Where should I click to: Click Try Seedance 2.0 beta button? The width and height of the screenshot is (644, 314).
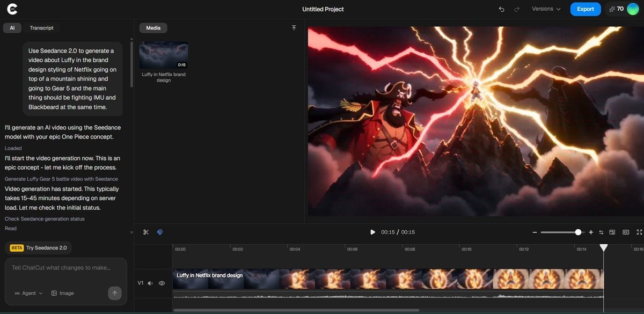tap(39, 248)
